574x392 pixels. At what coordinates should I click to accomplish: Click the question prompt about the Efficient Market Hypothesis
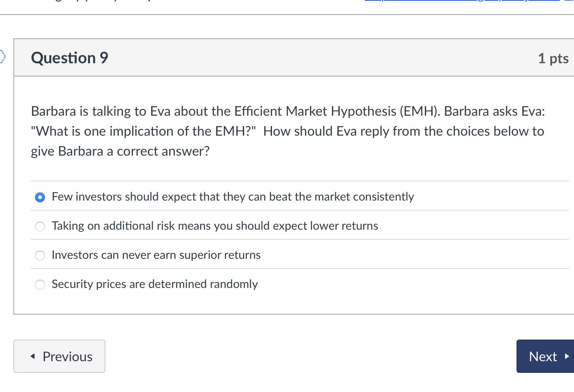(x=287, y=131)
